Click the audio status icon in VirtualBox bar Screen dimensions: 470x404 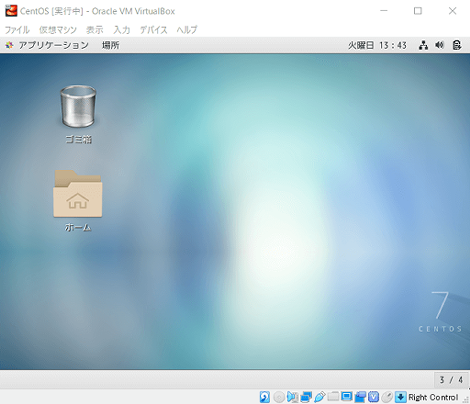click(x=292, y=397)
